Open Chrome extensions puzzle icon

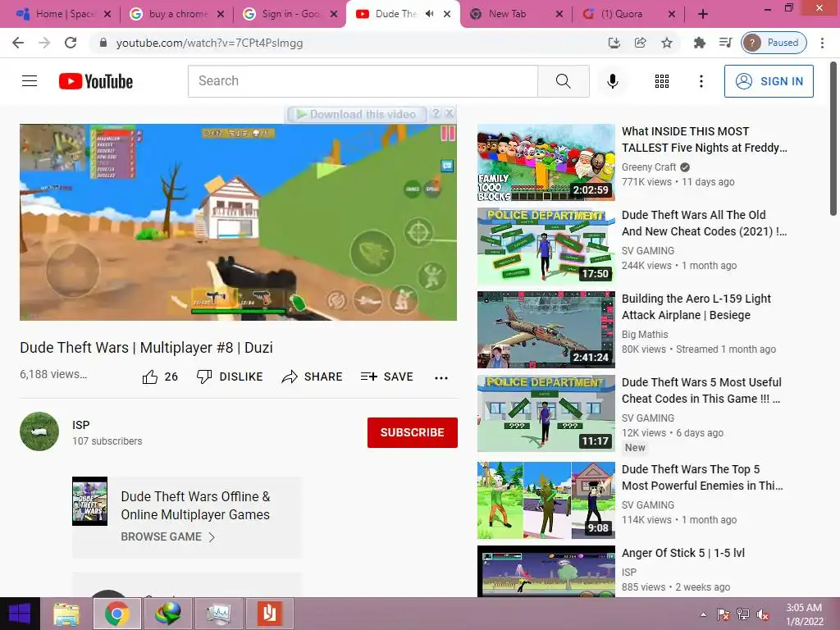[699, 43]
